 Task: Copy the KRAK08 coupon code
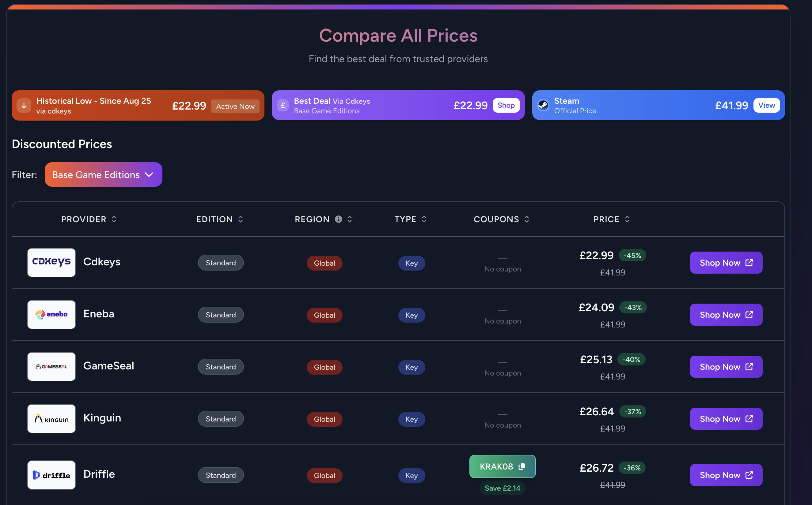[x=503, y=466]
